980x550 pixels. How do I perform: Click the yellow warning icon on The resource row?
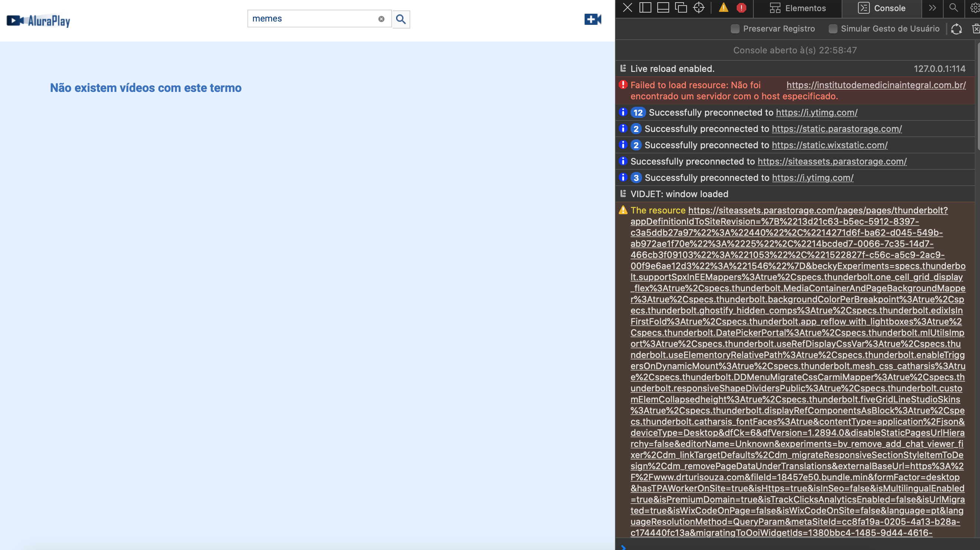point(623,210)
